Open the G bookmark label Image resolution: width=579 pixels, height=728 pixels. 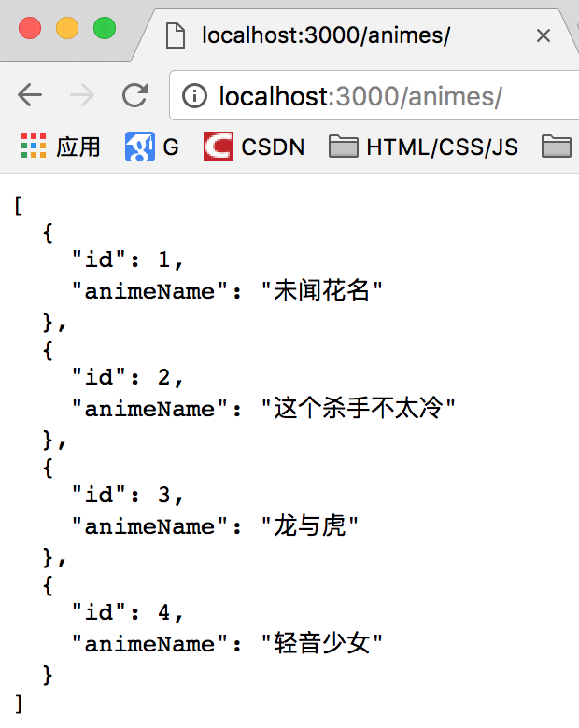click(171, 147)
